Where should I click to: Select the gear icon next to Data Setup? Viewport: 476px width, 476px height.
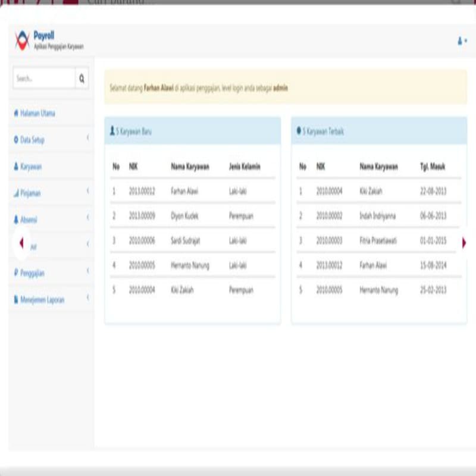tap(15, 139)
